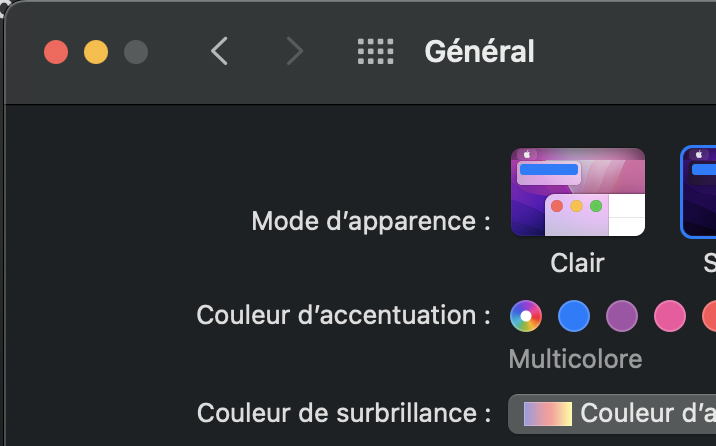Viewport: 716px width, 446px height.
Task: Close the Général window with red button
Action: 56,52
